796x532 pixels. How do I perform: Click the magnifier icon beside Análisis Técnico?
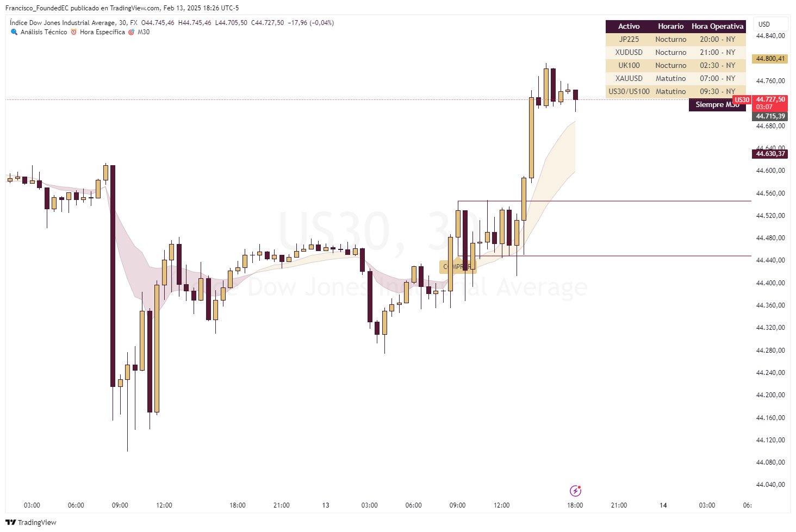[x=14, y=32]
